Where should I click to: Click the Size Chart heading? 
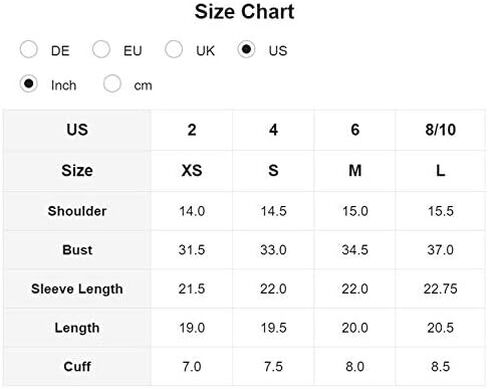point(244,12)
